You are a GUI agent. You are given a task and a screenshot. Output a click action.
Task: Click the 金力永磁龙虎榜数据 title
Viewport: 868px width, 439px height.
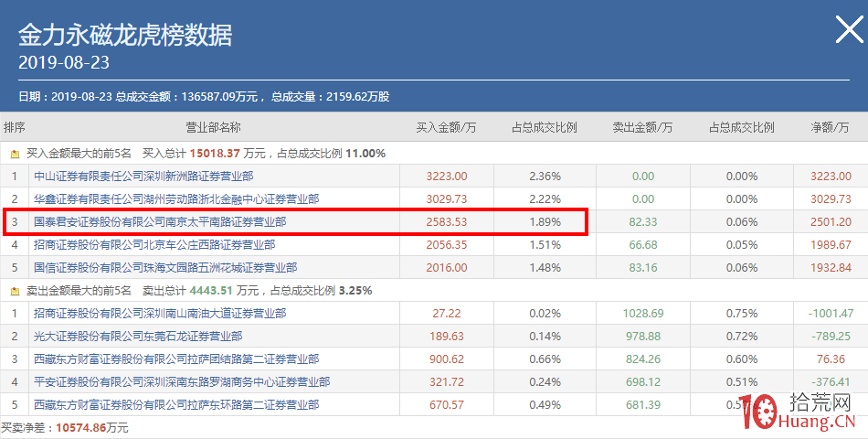pyautogui.click(x=125, y=36)
